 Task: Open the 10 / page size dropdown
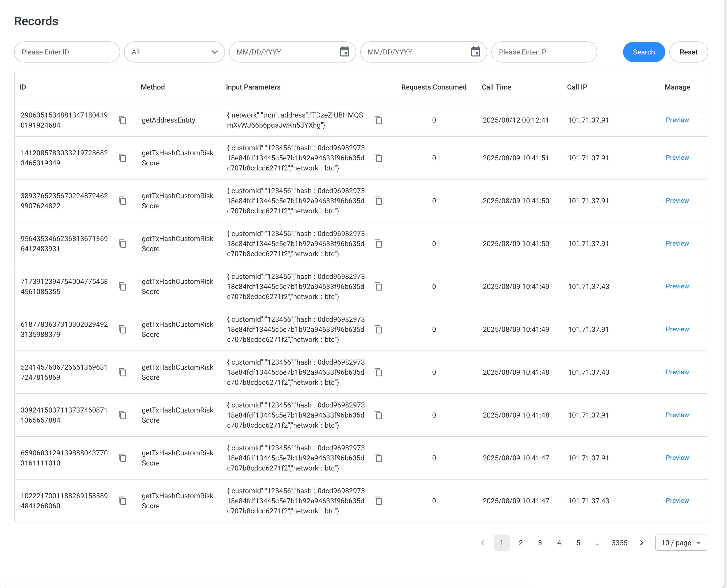[x=681, y=543]
